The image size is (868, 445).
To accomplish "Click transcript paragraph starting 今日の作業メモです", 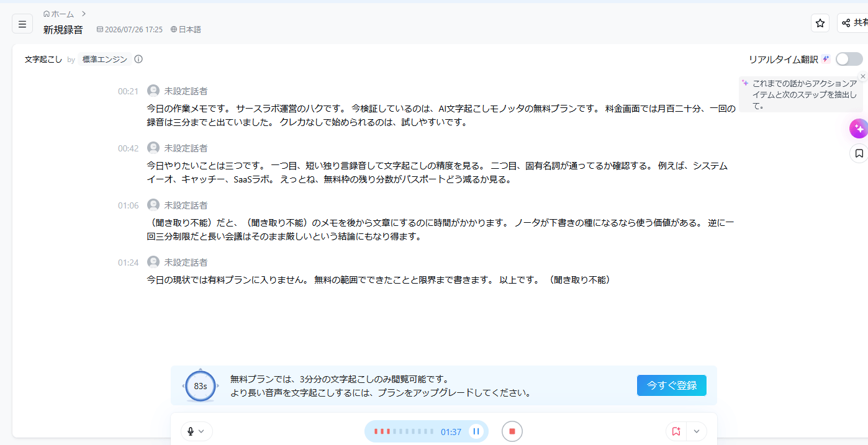I will (x=441, y=115).
